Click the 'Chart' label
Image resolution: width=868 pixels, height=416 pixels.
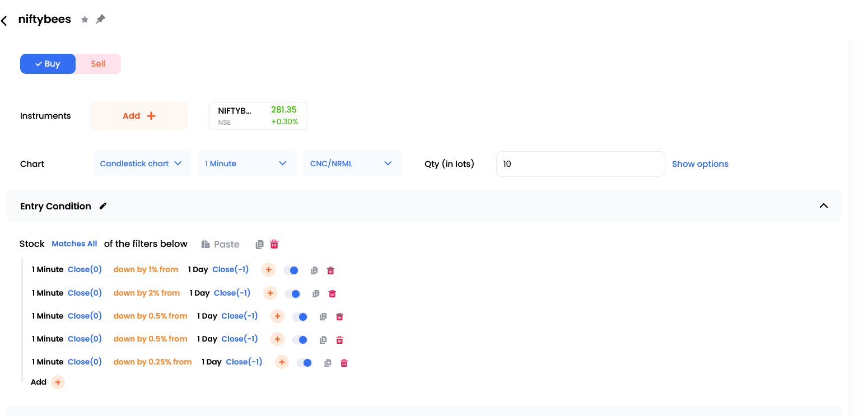tap(32, 164)
